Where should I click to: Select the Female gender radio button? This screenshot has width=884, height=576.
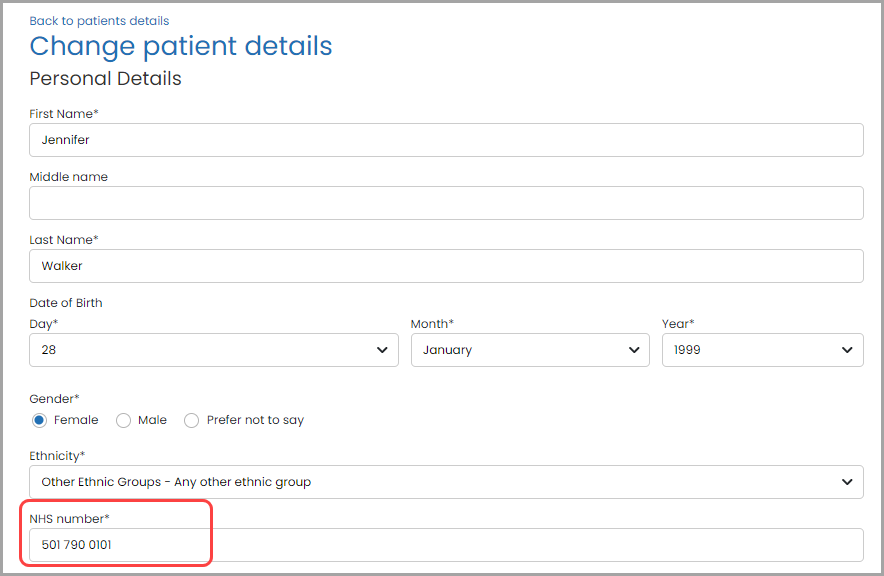[39, 420]
